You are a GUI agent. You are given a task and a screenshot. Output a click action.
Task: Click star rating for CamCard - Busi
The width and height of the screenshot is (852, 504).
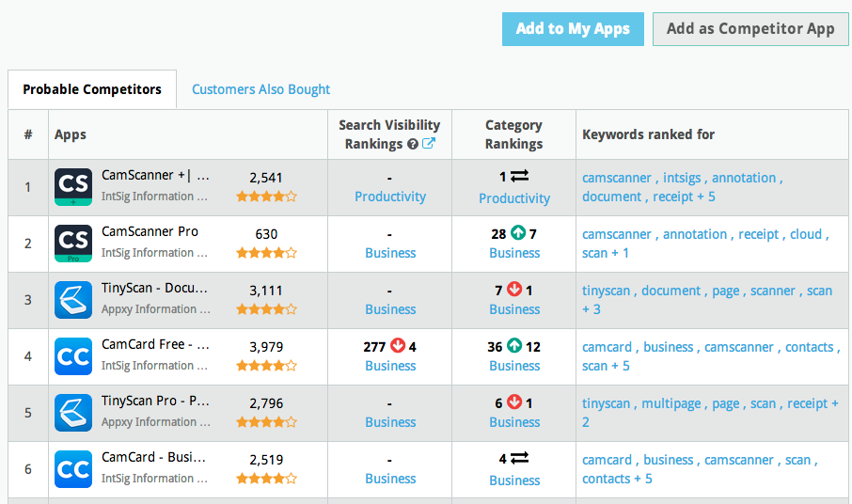(266, 479)
